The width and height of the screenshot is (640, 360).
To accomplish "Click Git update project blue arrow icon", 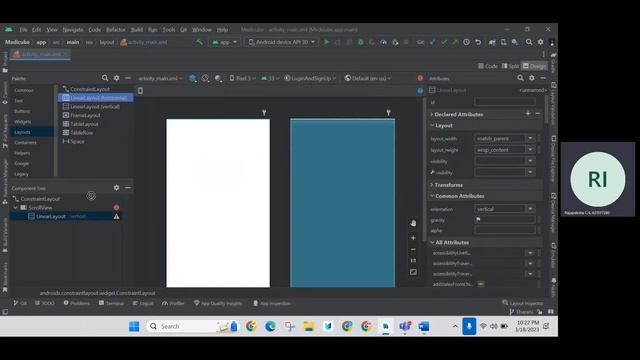I will (433, 42).
